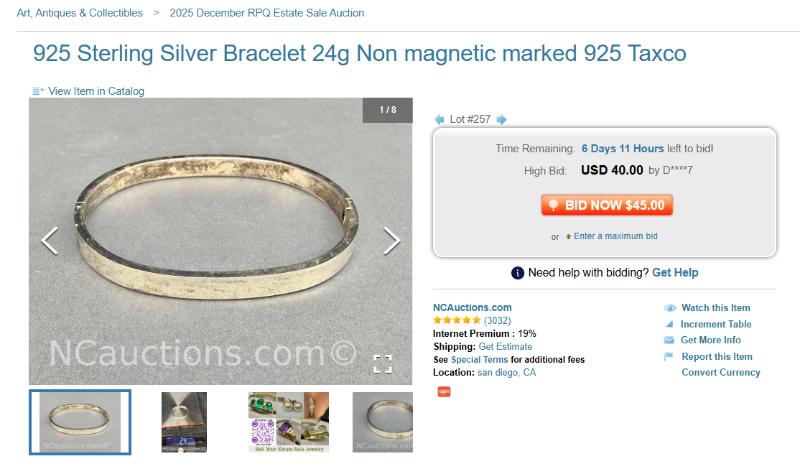Click the envelope icon for Get More Info

pos(669,340)
